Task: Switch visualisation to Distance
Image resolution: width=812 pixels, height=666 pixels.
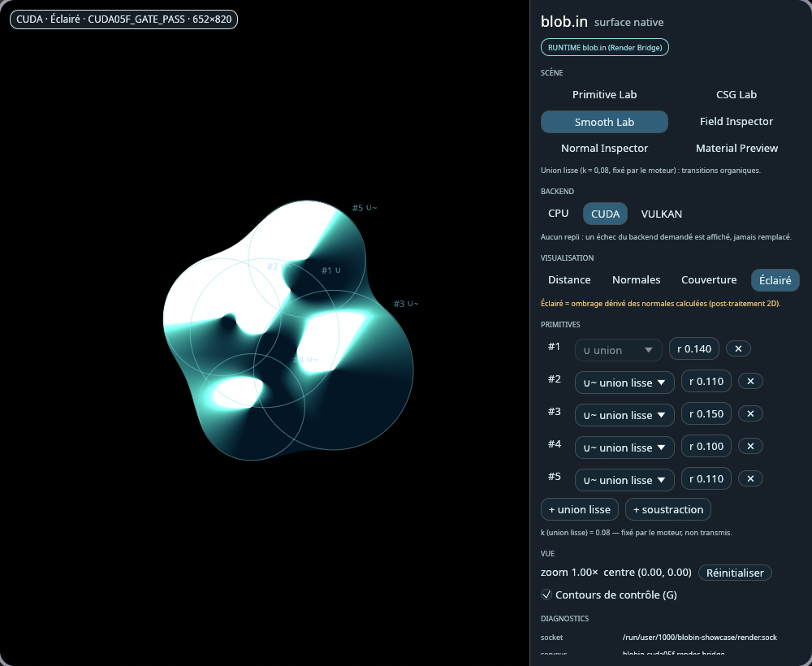Action: (x=569, y=279)
